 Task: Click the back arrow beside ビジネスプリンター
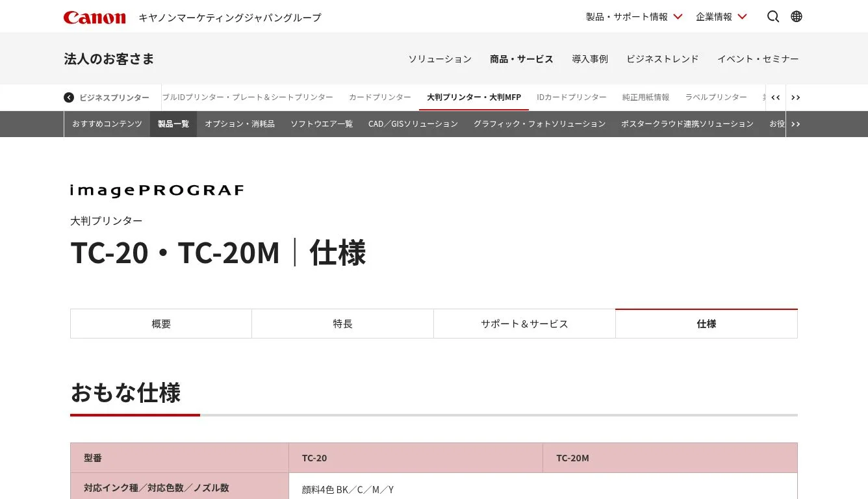(x=69, y=97)
